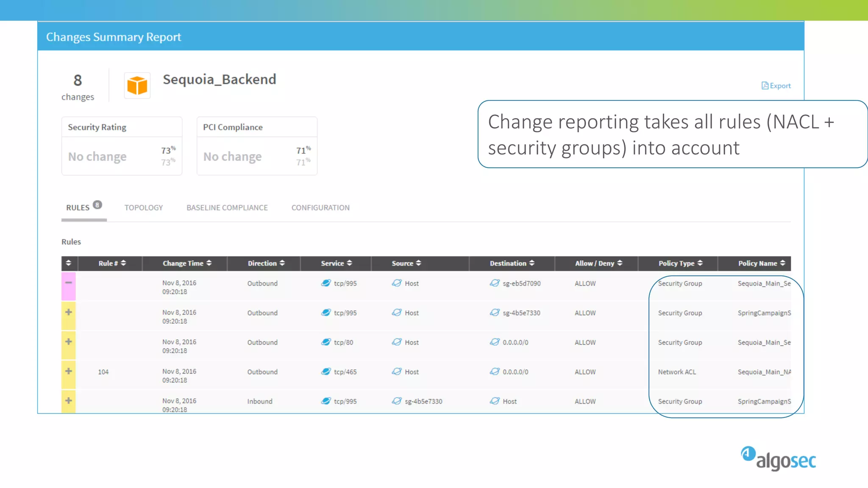Image resolution: width=868 pixels, height=488 pixels.
Task: Sort table by Direction column
Action: pyautogui.click(x=266, y=263)
